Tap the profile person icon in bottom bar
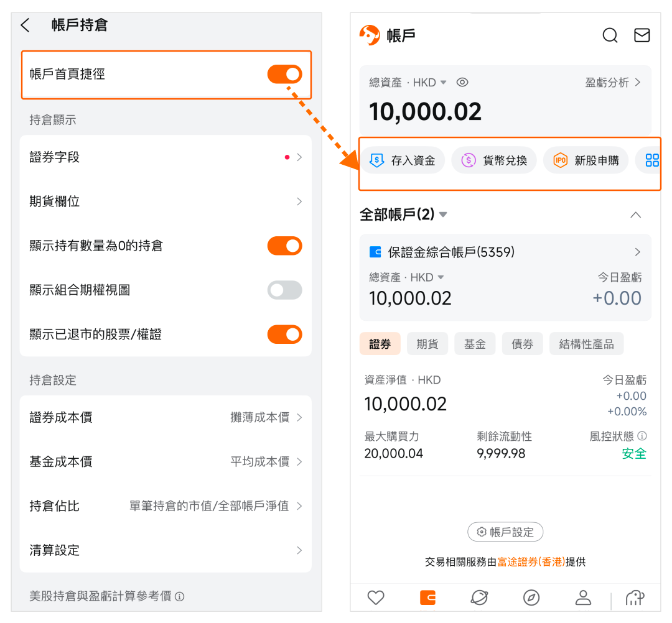This screenshot has width=672, height=623. 582,598
